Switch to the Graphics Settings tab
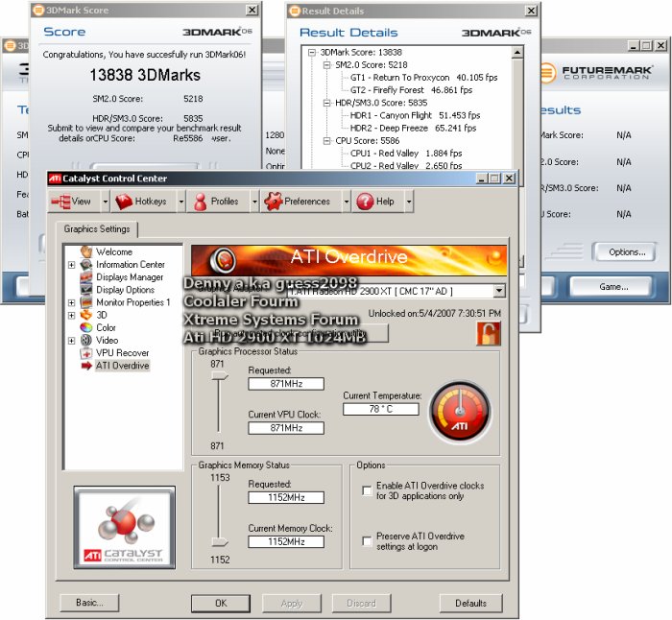 point(97,228)
